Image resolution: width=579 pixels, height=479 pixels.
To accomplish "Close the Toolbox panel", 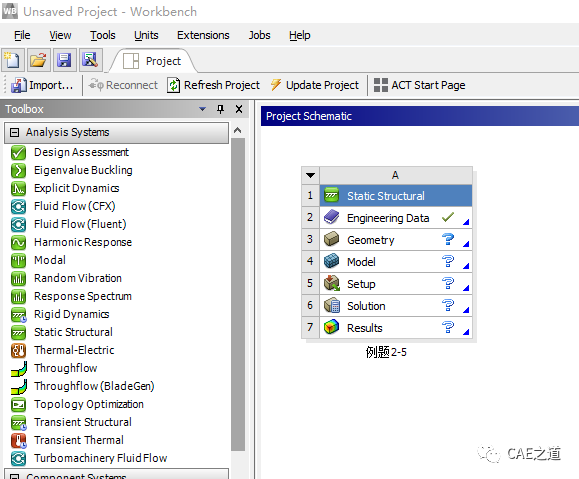I will click(x=239, y=109).
